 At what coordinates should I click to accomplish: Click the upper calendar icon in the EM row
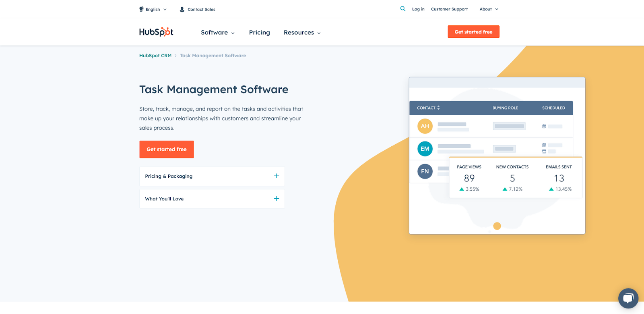[544, 145]
